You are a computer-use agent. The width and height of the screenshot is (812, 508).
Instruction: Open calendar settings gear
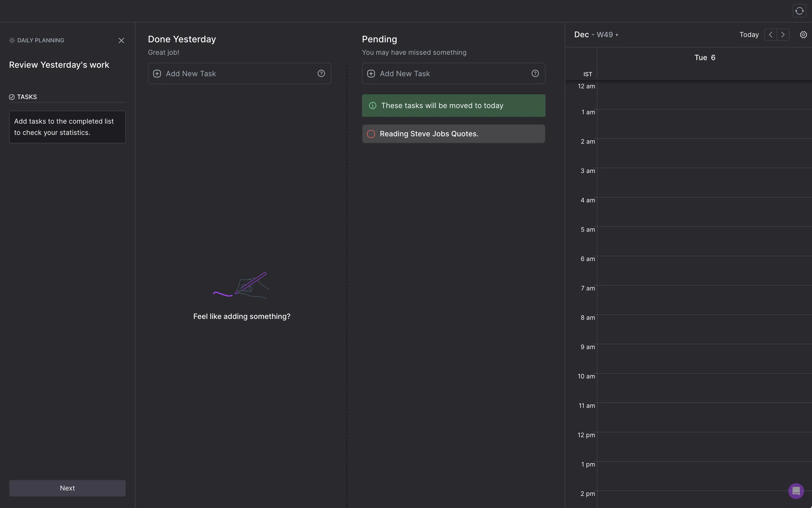tap(803, 35)
